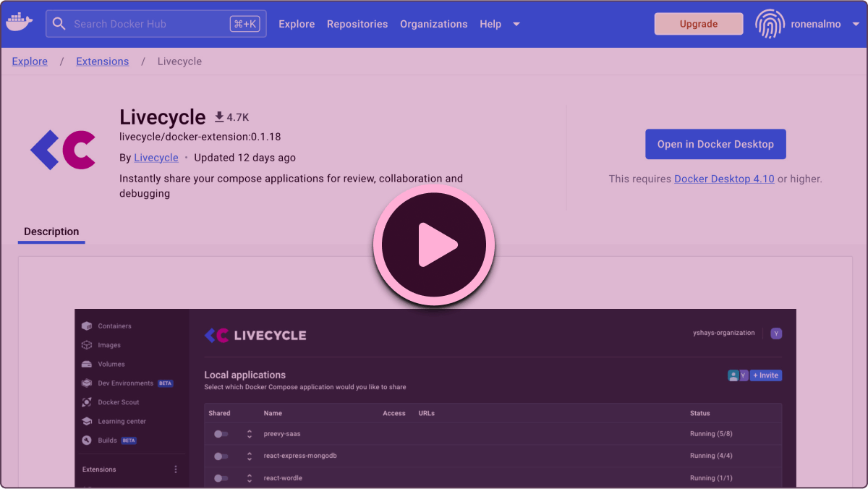
Task: Expand the Help dropdown arrow
Action: (516, 24)
